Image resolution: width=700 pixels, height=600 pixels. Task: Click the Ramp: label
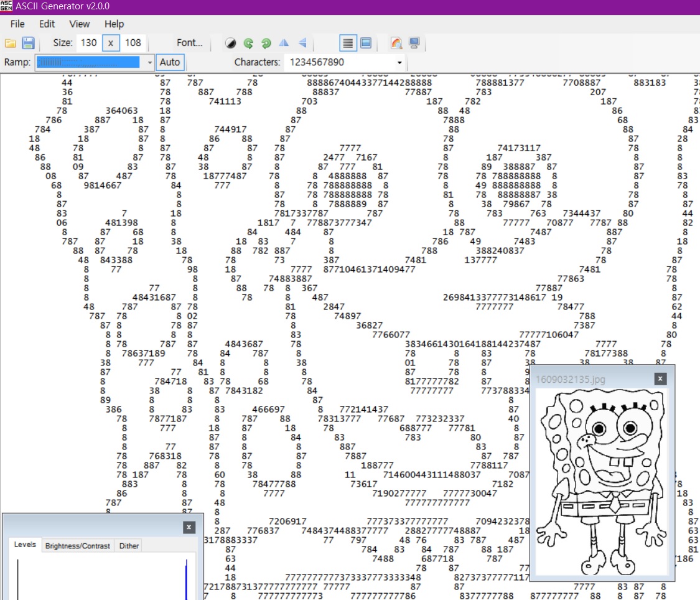17,62
